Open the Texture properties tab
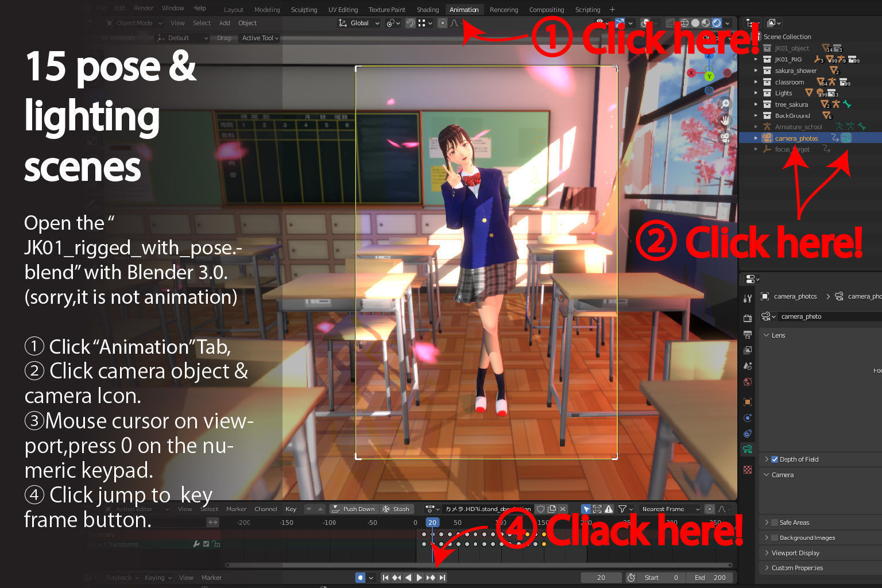 [x=748, y=470]
